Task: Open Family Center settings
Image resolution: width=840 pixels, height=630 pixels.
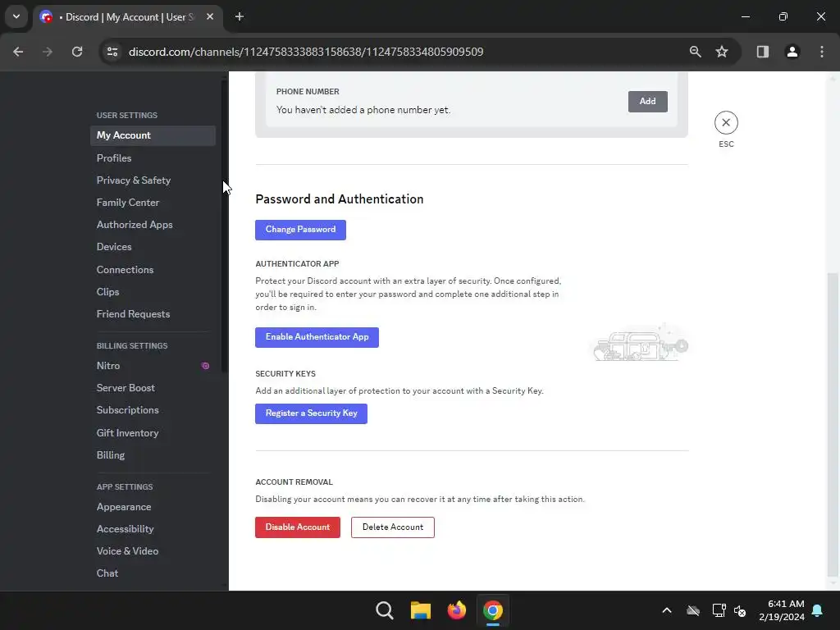Action: [x=153, y=203]
